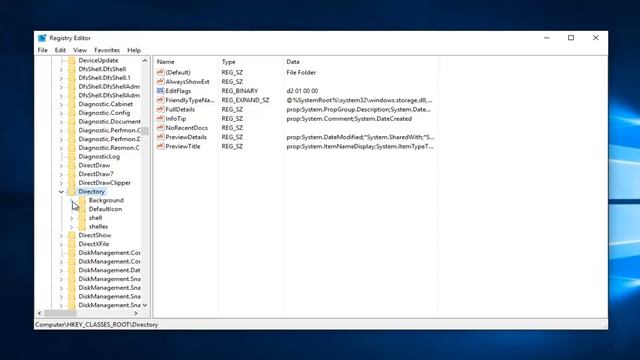This screenshot has width=640, height=360.
Task: Click the Diagnostic.Config folder icon
Action: click(72, 113)
